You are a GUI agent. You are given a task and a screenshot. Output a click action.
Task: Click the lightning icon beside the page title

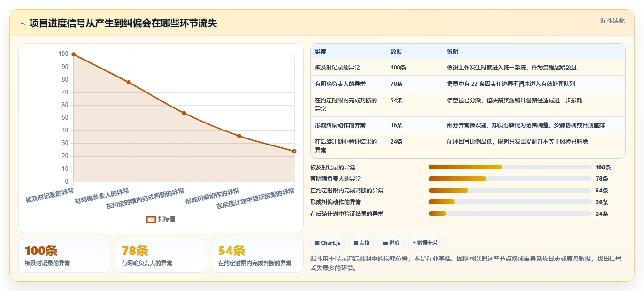(x=22, y=23)
